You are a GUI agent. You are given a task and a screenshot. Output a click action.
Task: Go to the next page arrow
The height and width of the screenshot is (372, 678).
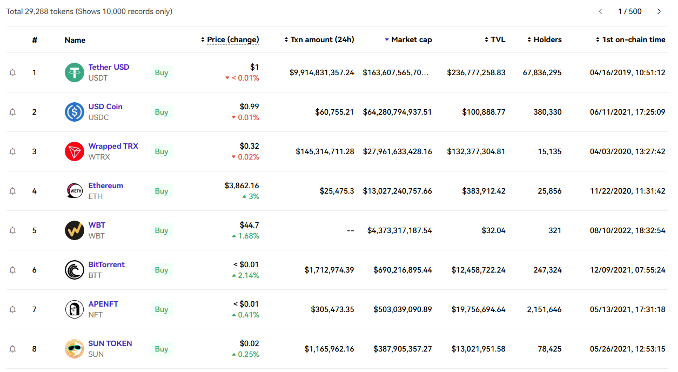[659, 11]
